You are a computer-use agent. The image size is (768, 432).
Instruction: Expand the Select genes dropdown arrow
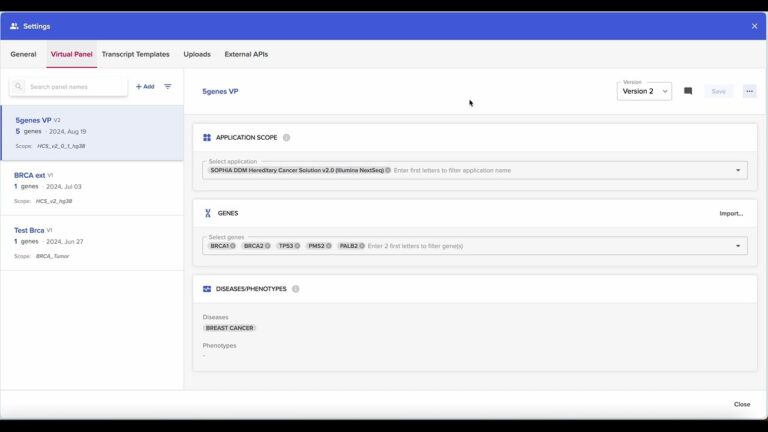738,246
